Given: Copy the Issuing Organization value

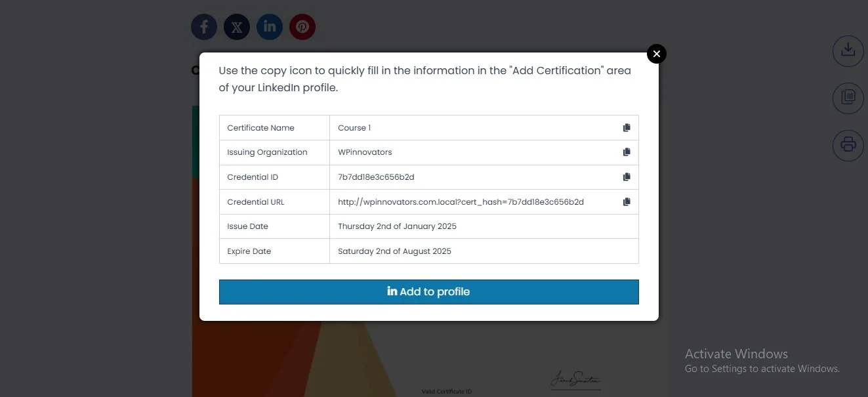Looking at the screenshot, I should click(x=626, y=152).
